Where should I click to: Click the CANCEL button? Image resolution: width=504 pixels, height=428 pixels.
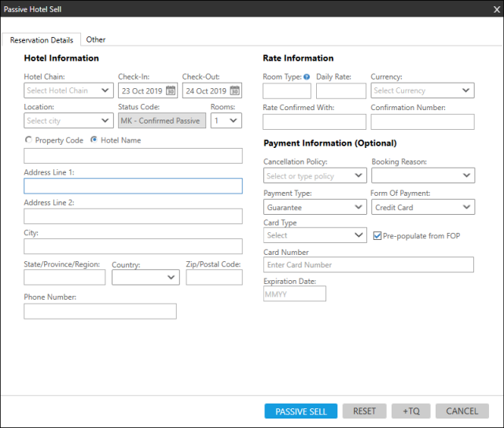(x=462, y=411)
